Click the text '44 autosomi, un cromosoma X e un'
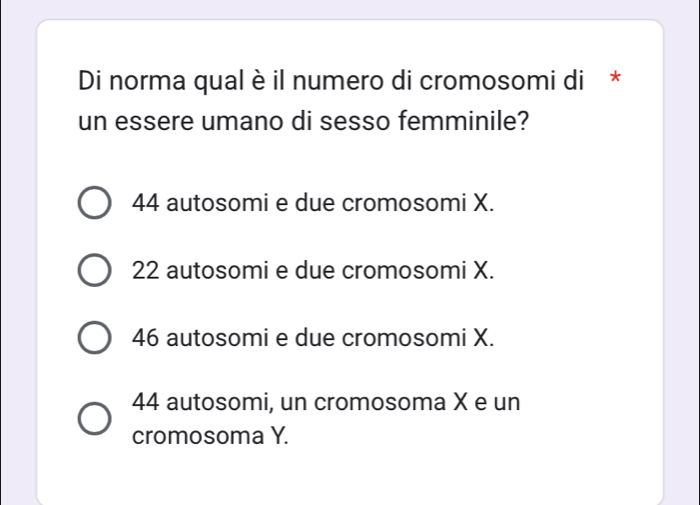Viewport: 700px width, 505px height. coord(325,403)
